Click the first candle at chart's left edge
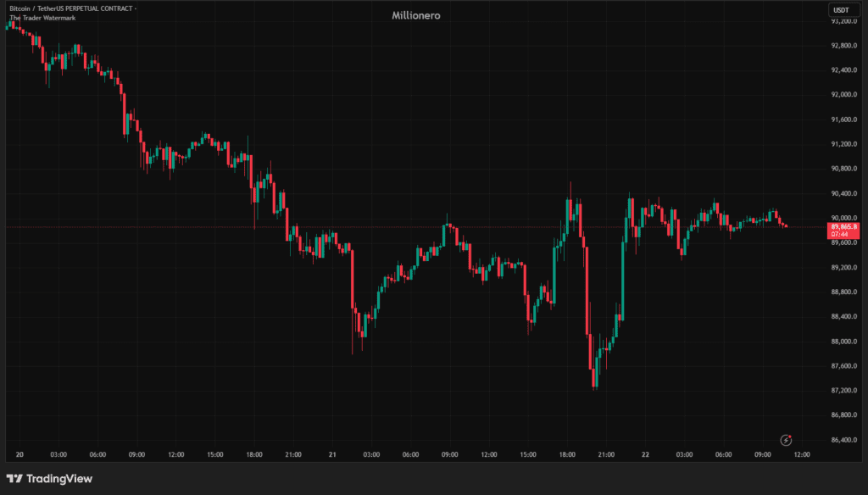This screenshot has width=868, height=495. (x=7, y=26)
